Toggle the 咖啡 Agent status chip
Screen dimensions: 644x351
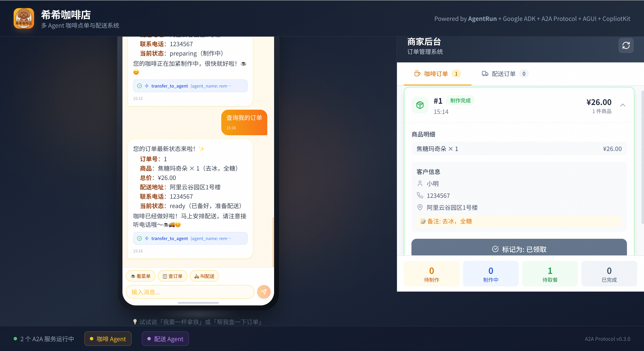pyautogui.click(x=108, y=339)
